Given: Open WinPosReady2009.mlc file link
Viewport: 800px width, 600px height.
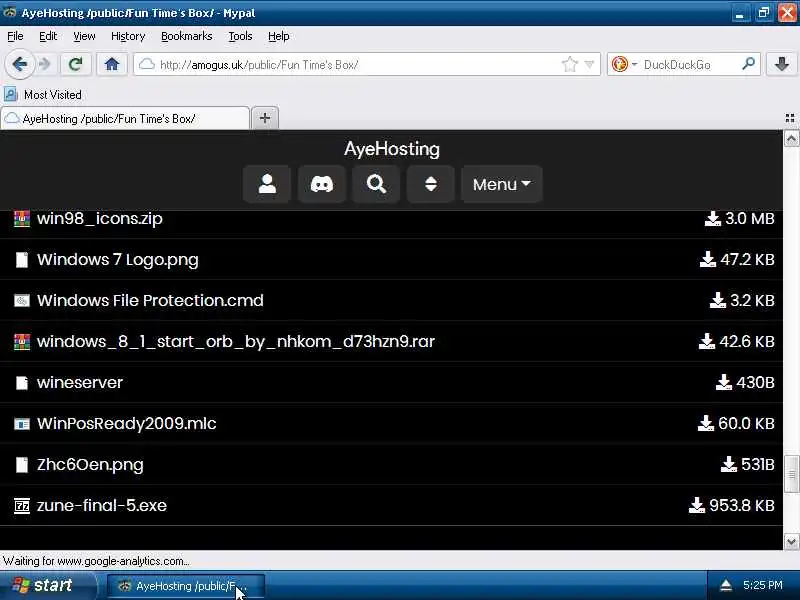Looking at the screenshot, I should click(127, 423).
